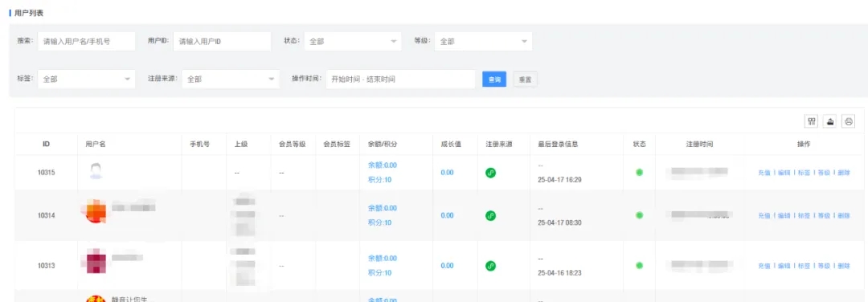Click the 注册时间 column header
This screenshot has width=868, height=302.
[699, 144]
